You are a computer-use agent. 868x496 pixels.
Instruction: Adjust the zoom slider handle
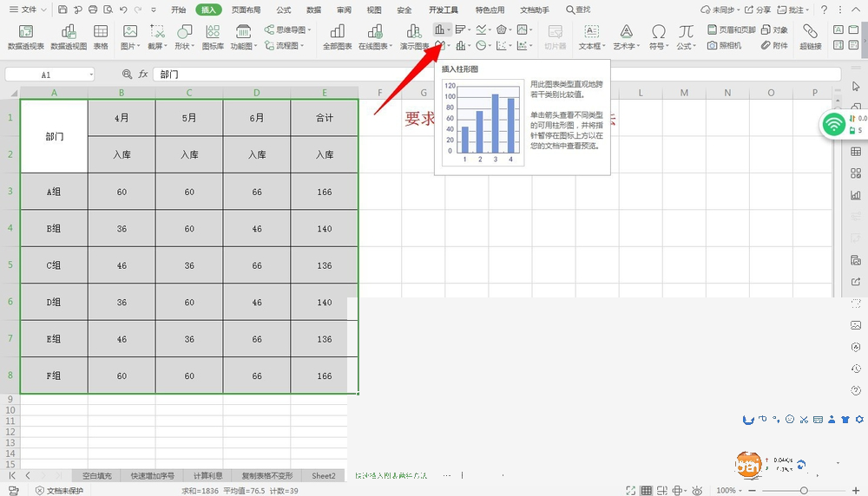(804, 491)
